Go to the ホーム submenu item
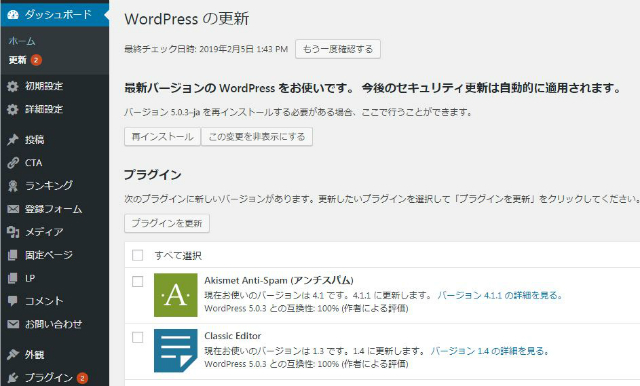Viewport: 640px width, 386px height. 22,41
